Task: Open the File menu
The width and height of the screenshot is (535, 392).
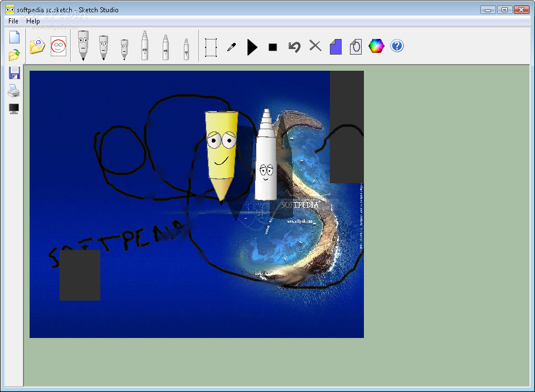Action: coord(13,21)
